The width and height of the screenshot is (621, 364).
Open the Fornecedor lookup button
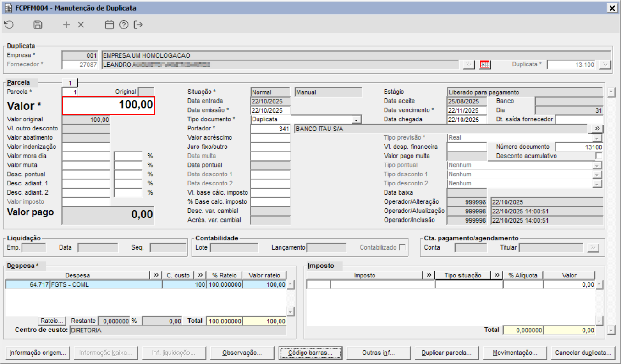click(x=468, y=65)
